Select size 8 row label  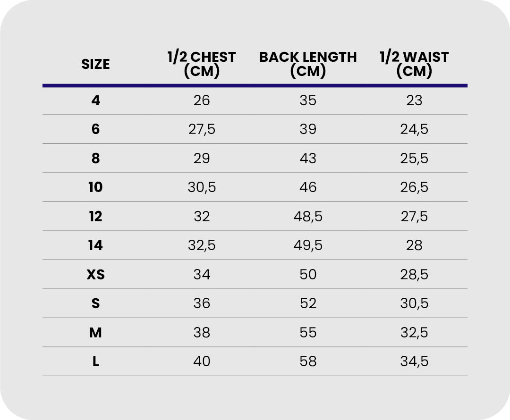coord(95,159)
